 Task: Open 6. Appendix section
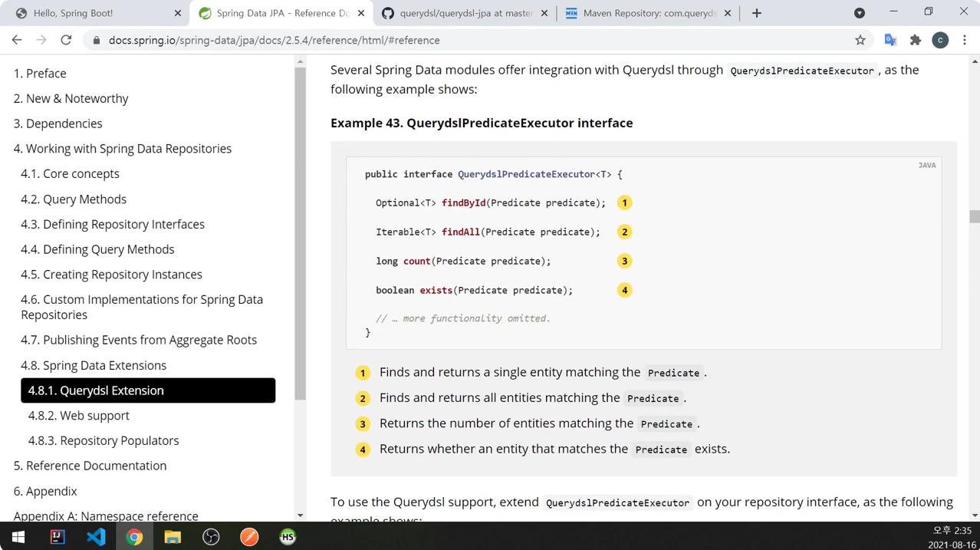[x=45, y=492]
